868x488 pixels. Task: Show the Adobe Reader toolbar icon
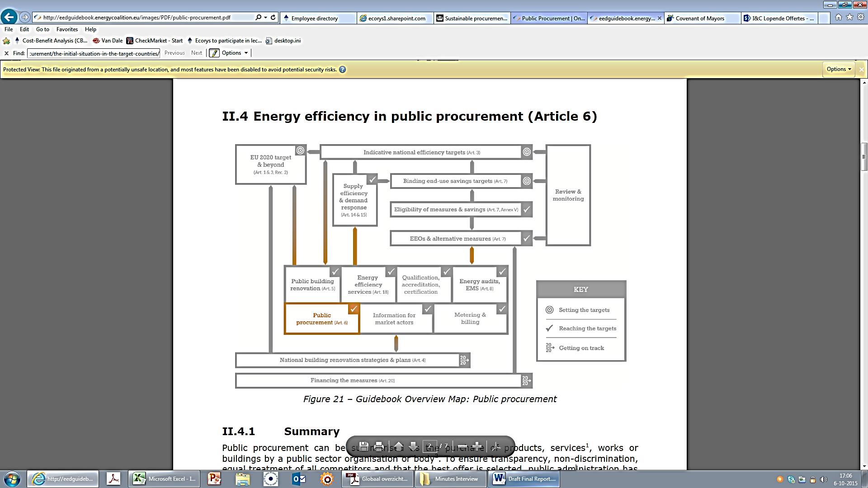pyautogui.click(x=495, y=446)
